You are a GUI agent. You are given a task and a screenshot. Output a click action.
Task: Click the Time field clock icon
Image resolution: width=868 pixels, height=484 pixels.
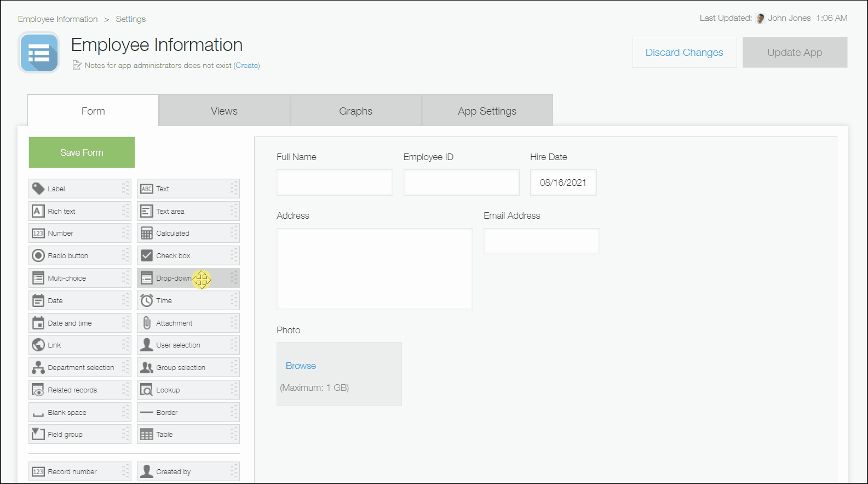(x=147, y=300)
